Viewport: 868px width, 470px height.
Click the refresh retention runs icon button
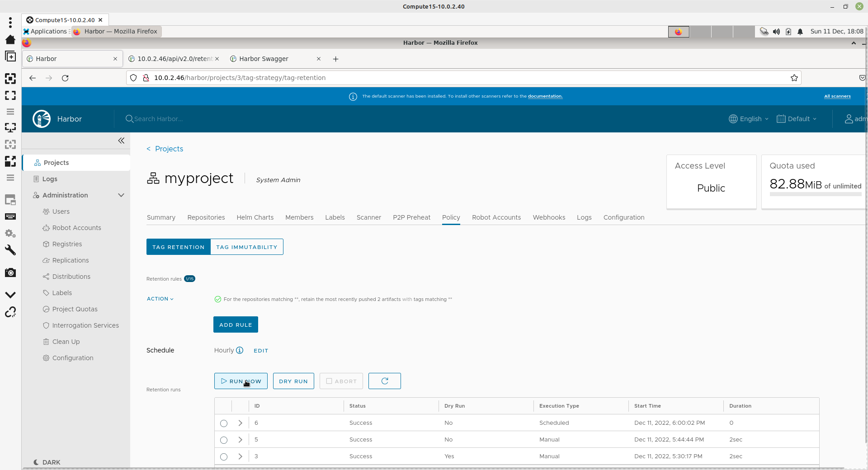(x=384, y=381)
